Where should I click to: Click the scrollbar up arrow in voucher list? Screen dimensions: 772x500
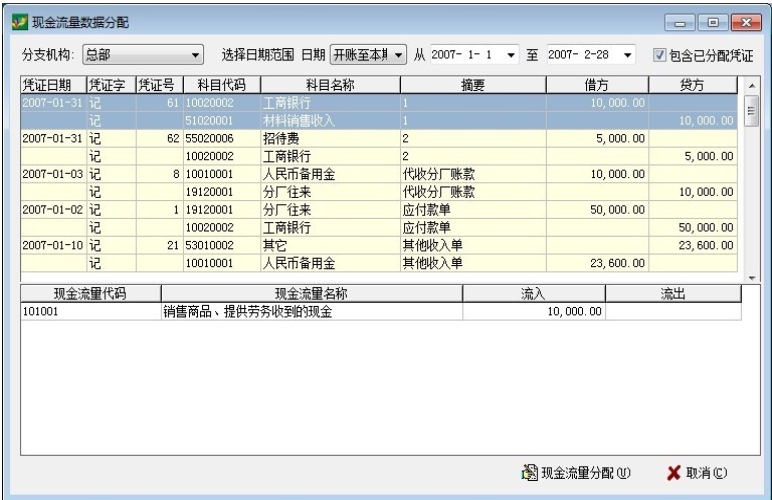tap(751, 86)
